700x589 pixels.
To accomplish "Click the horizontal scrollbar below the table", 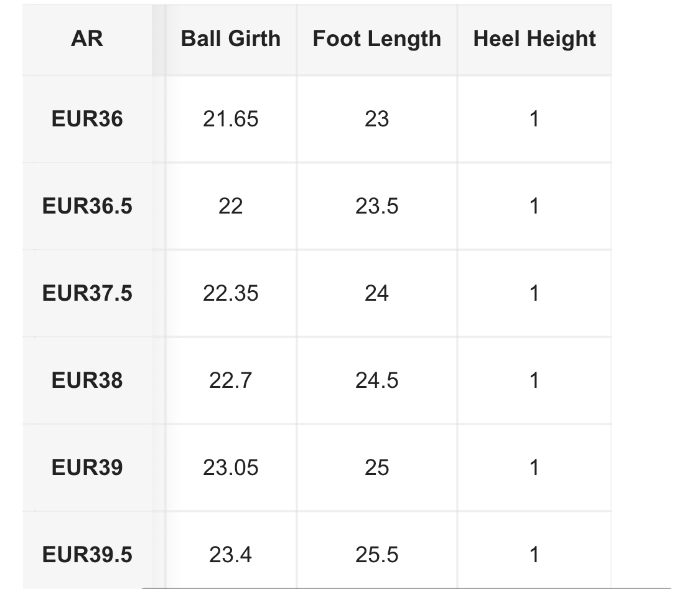I will pos(404,587).
